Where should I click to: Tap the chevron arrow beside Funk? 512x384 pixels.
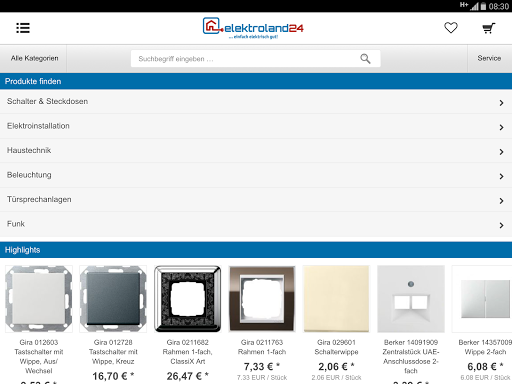(501, 225)
